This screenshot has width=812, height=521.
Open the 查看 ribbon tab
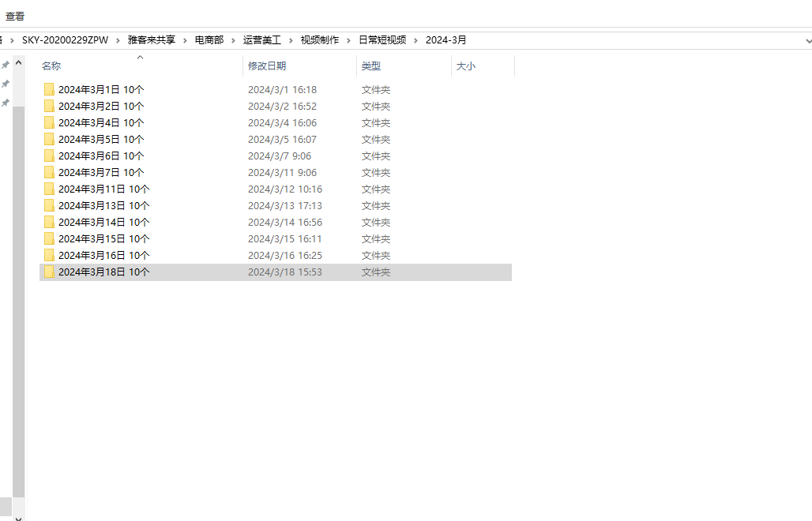point(15,17)
